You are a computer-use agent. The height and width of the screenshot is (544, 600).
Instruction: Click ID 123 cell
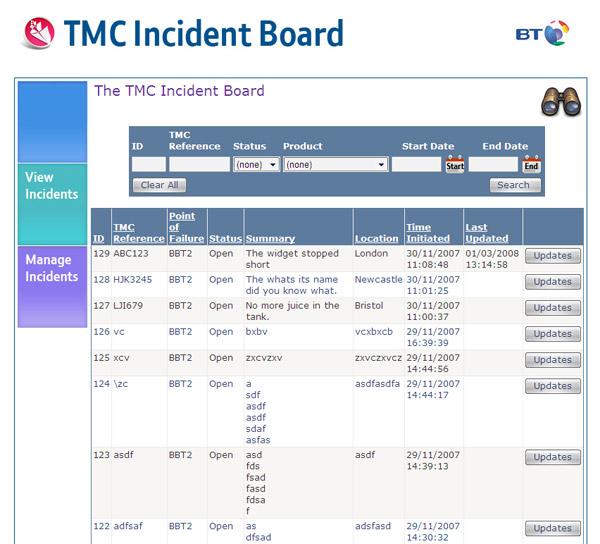[101, 454]
